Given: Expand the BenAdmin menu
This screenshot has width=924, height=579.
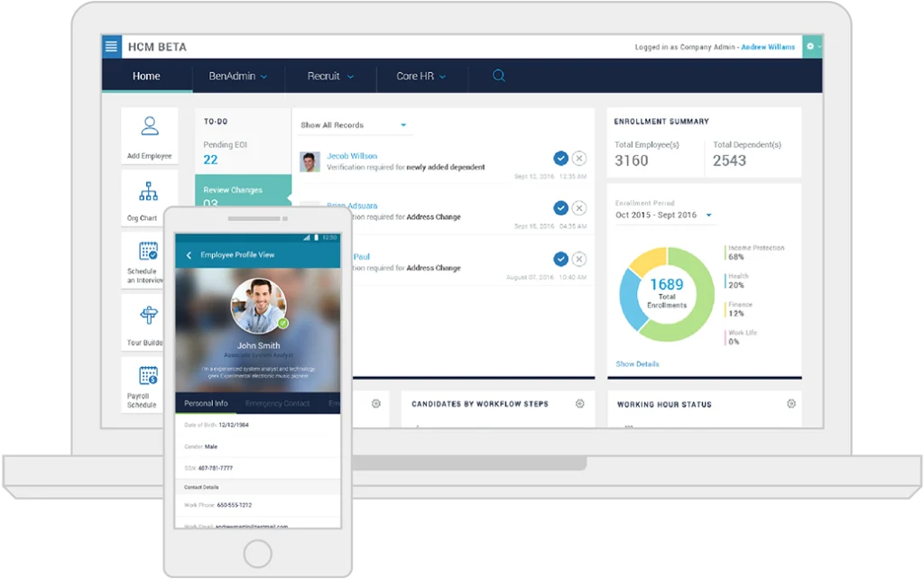Looking at the screenshot, I should tap(238, 76).
